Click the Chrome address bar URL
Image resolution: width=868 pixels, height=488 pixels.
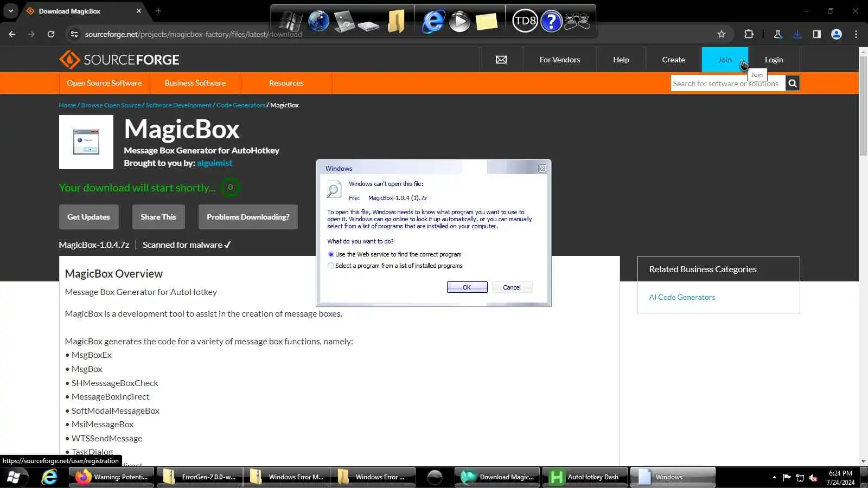point(194,34)
